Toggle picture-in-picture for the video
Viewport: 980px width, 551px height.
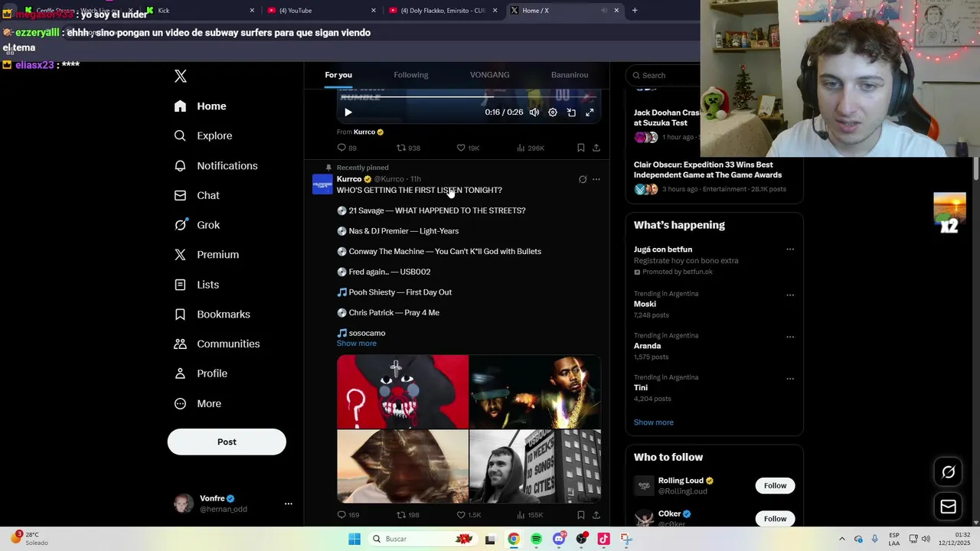coord(571,112)
